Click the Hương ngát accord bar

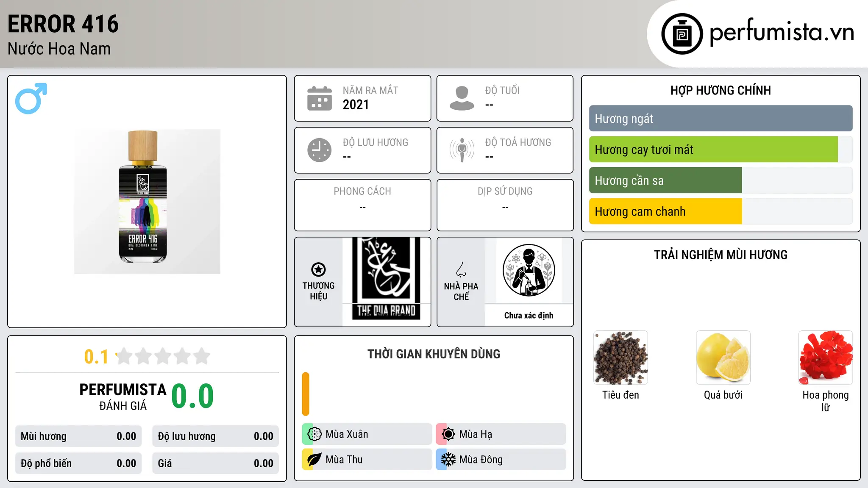[x=721, y=119]
